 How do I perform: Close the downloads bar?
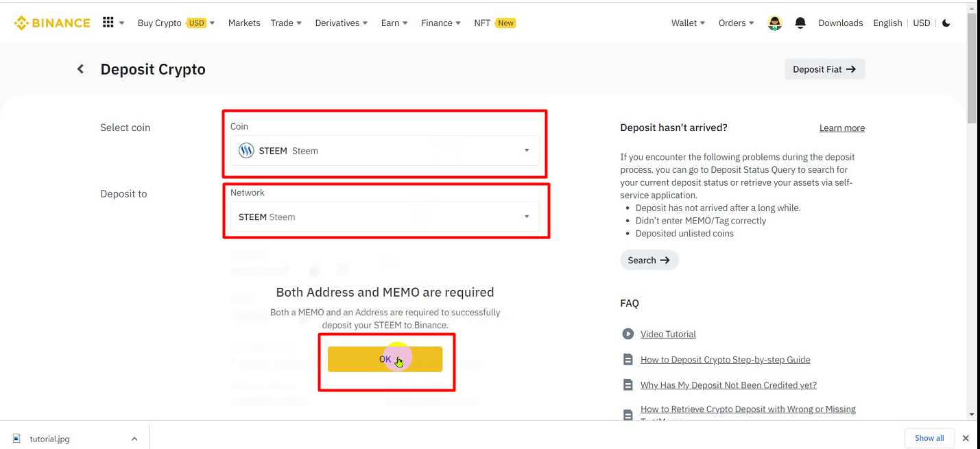[x=966, y=438]
